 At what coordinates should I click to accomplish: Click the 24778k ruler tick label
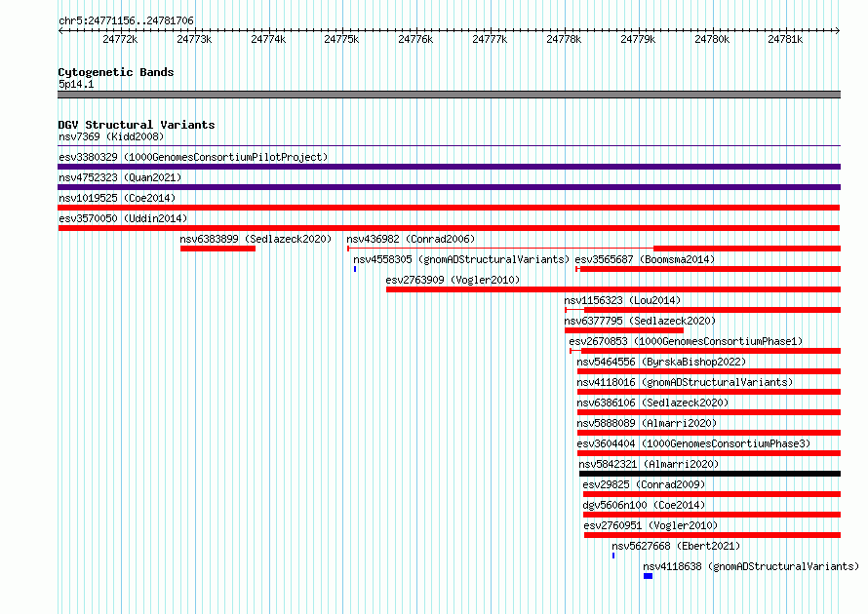tap(564, 39)
